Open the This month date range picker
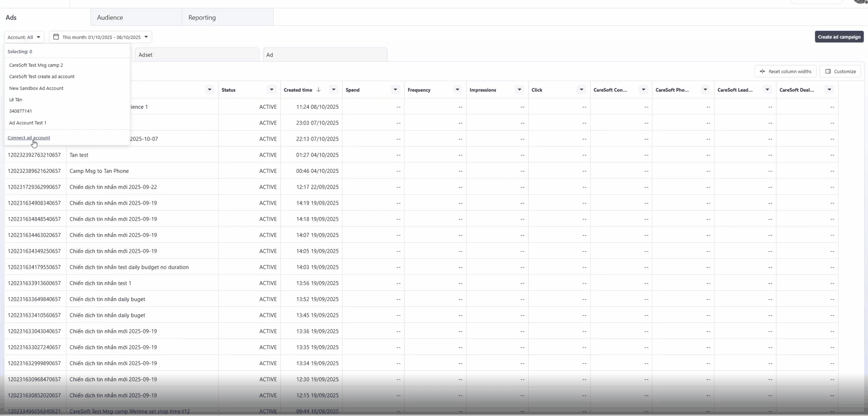 point(101,37)
